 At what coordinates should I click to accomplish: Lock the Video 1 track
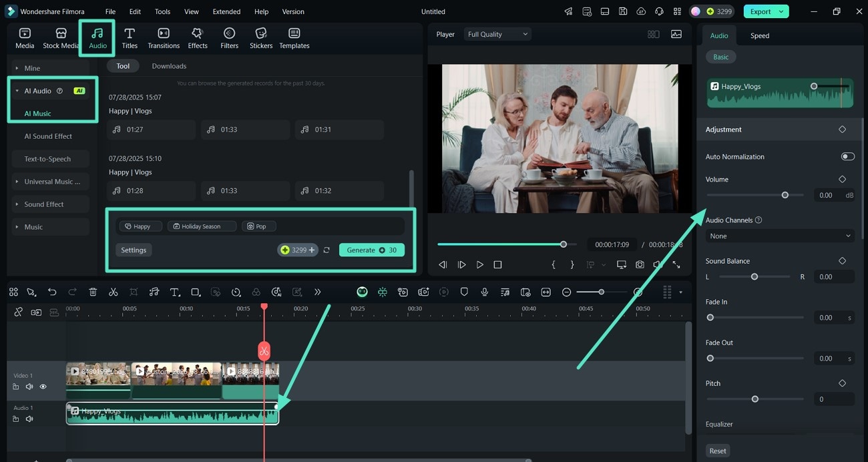coord(16,387)
